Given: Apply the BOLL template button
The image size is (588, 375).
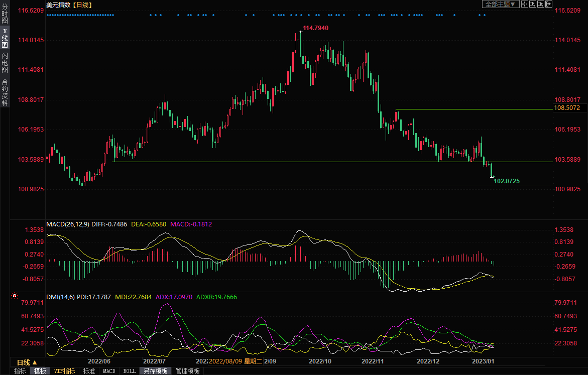Looking at the screenshot, I should (129, 371).
